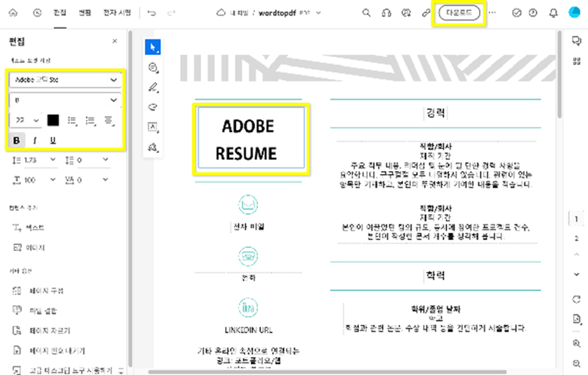The width and height of the screenshot is (588, 375).
Task: Jump to page 1 indicator
Action: point(576,219)
